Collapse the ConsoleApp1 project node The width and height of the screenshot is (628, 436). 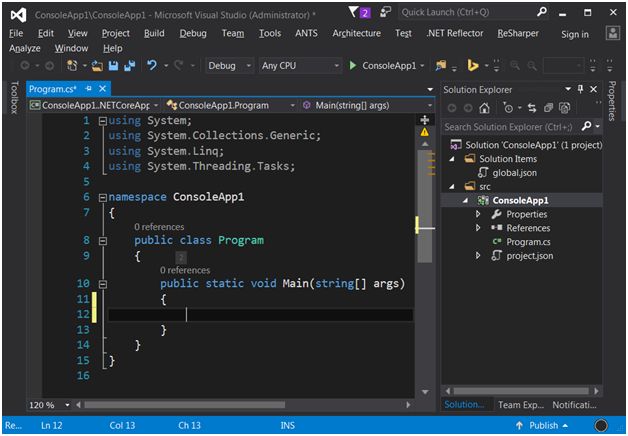click(x=465, y=201)
